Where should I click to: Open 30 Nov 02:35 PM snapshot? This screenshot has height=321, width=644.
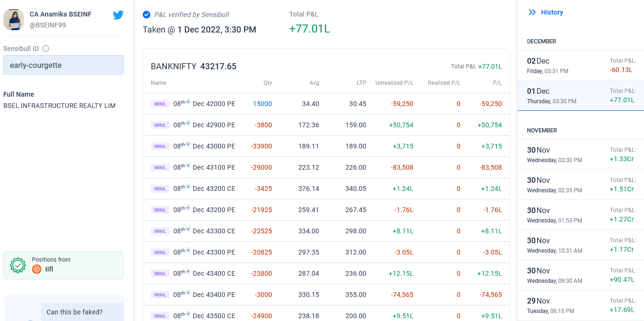[580, 185]
